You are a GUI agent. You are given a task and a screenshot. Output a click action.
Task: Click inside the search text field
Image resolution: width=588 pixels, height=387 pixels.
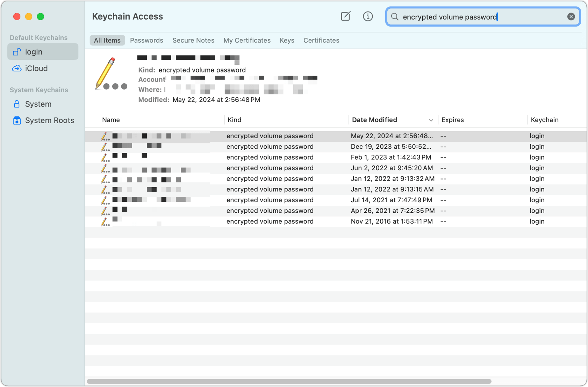(482, 17)
